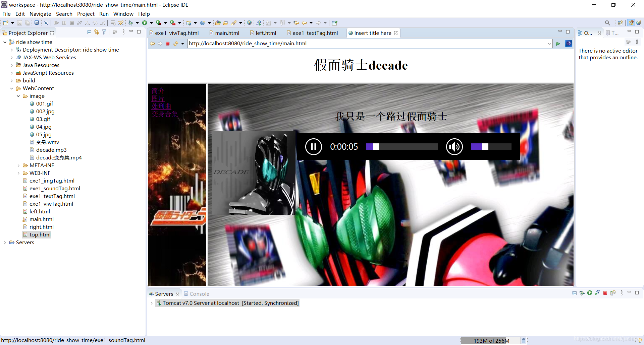The width and height of the screenshot is (644, 345).
Task: Click the garbage collector trash icon
Action: pos(524,341)
